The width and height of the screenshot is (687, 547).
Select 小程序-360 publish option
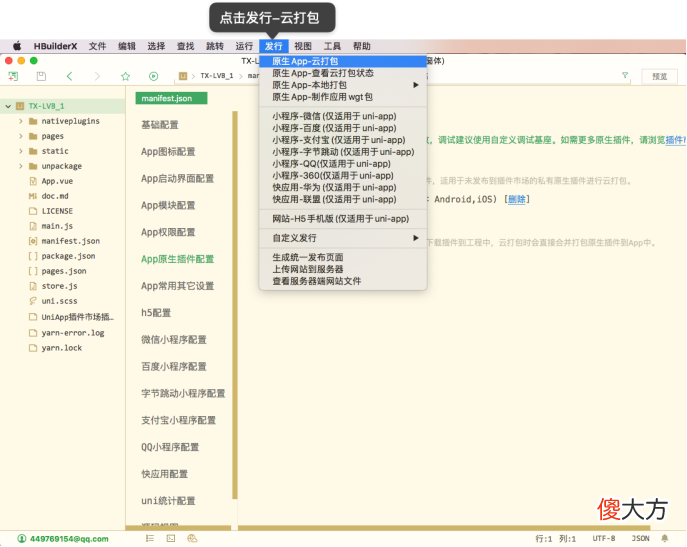pos(343,175)
